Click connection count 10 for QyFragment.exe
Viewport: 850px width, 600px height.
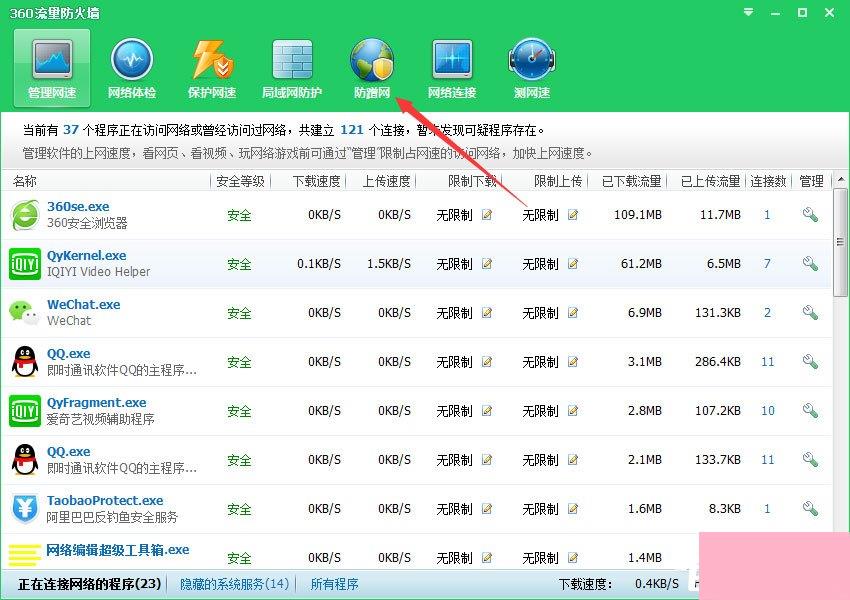click(x=768, y=410)
